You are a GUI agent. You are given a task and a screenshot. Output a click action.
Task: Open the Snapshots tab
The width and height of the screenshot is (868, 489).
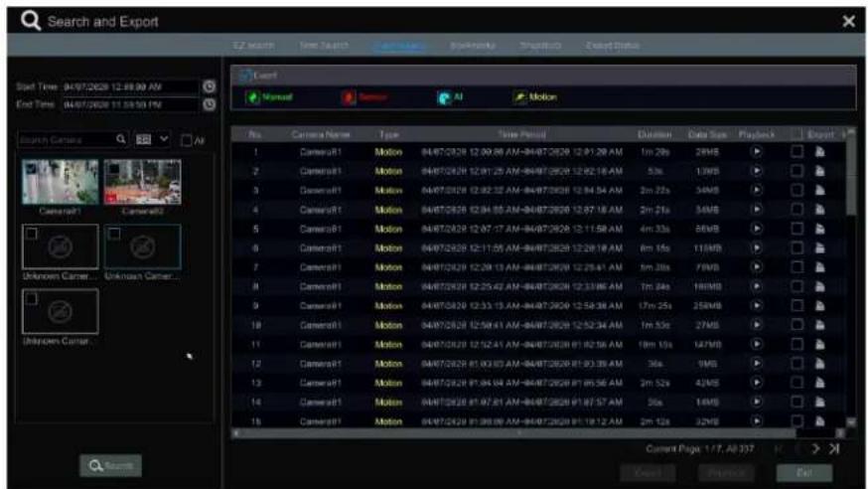540,46
